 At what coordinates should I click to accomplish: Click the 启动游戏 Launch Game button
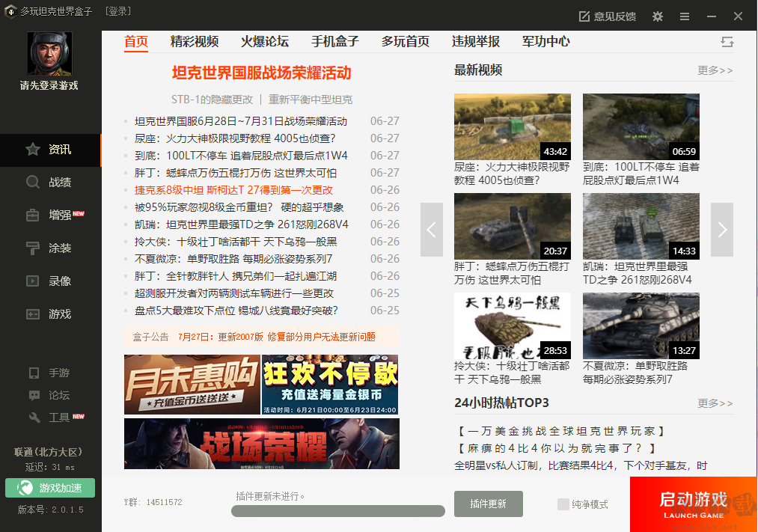click(693, 504)
